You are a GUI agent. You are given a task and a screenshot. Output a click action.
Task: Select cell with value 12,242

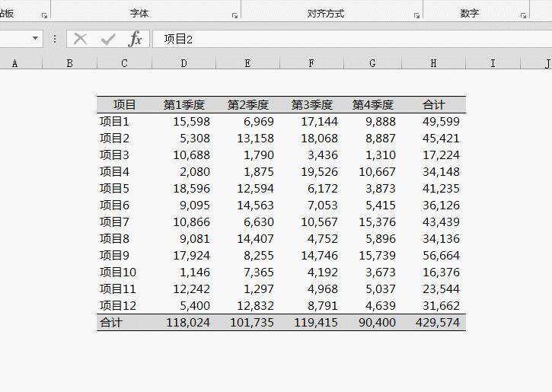pyautogui.click(x=183, y=289)
